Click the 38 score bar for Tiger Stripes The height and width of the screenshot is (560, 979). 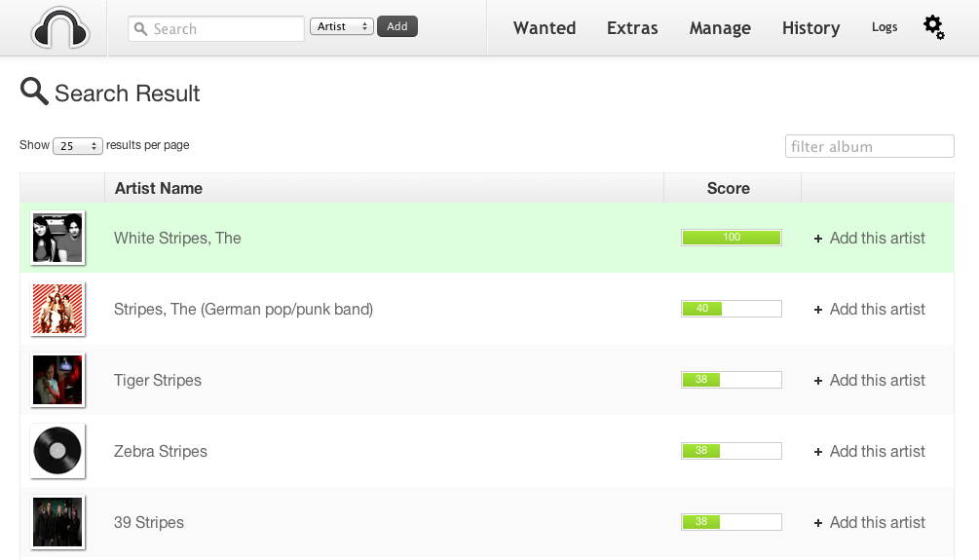pos(732,380)
